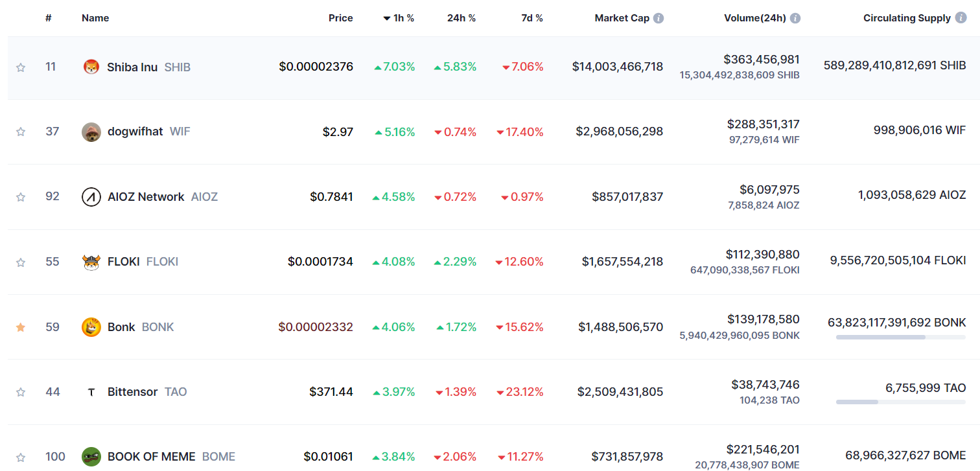The height and width of the screenshot is (471, 980).
Task: Click Bonk circulating supply progress bar
Action: [901, 337]
